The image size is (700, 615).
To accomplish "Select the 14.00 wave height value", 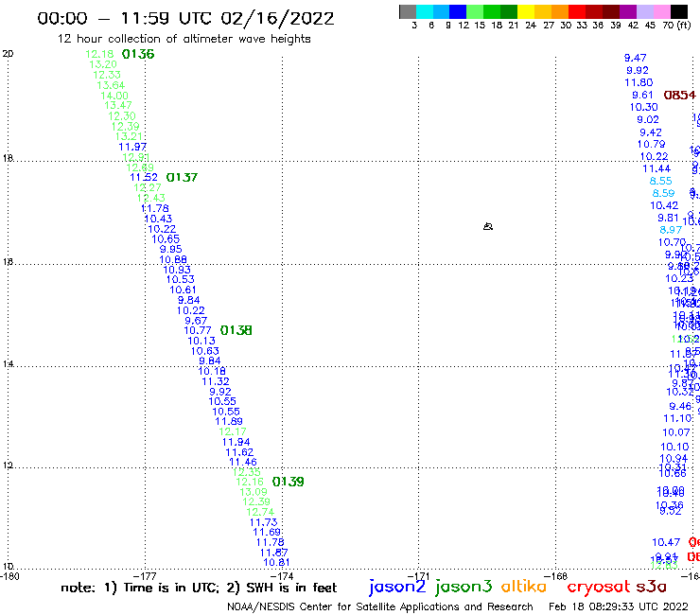I will (x=114, y=96).
